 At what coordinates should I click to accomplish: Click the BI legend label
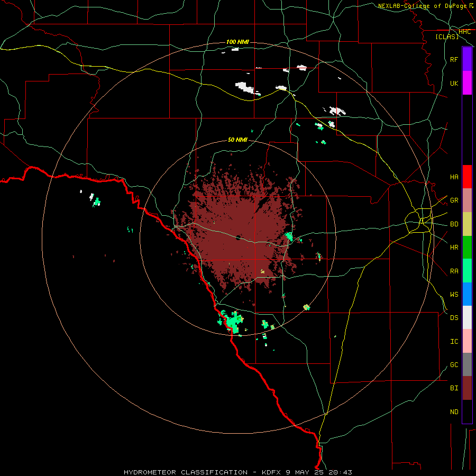(454, 388)
